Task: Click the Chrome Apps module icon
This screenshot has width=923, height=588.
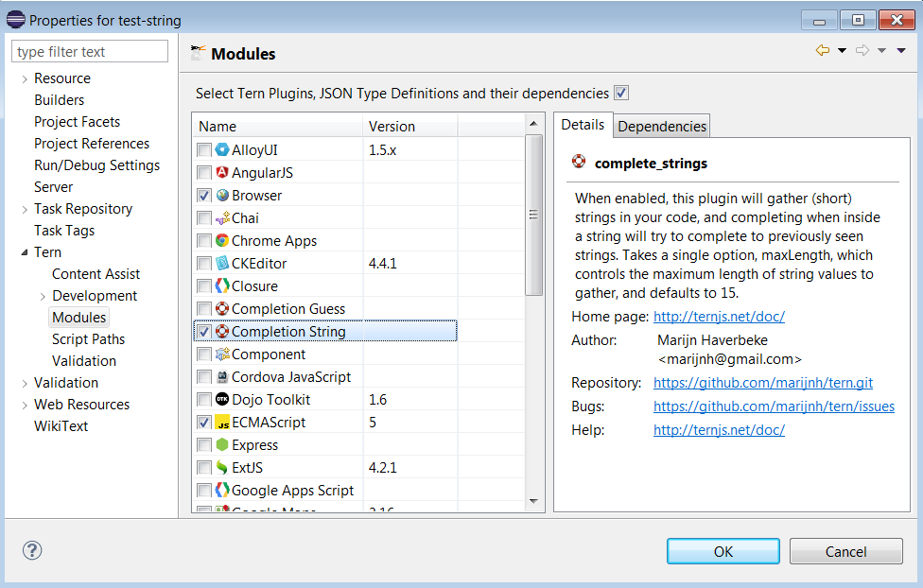Action: (x=222, y=241)
